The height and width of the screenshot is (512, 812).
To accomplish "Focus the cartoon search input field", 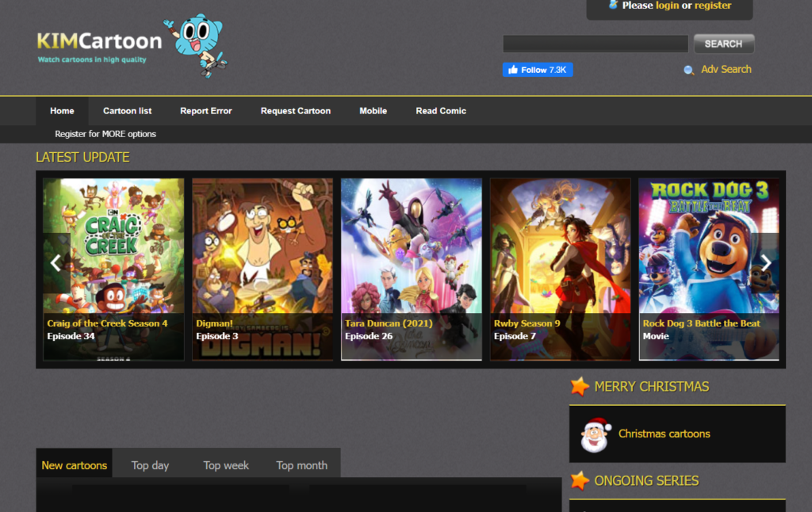I will tap(596, 44).
